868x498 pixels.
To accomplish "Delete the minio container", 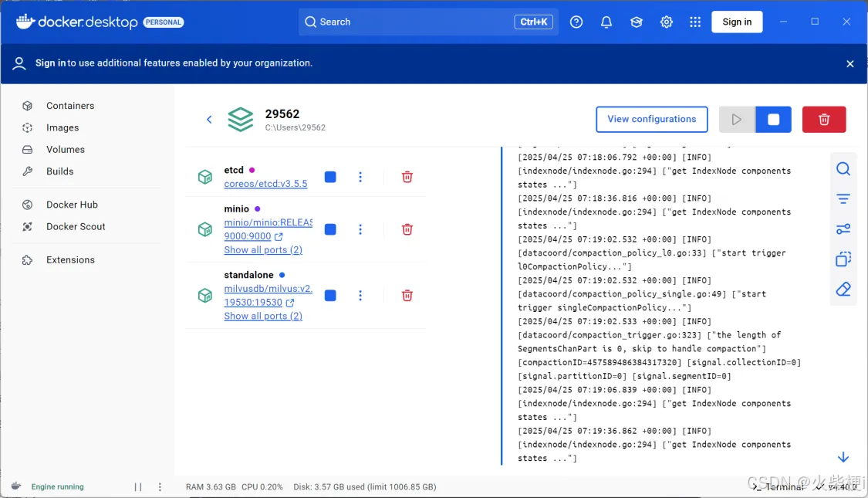I will 407,229.
